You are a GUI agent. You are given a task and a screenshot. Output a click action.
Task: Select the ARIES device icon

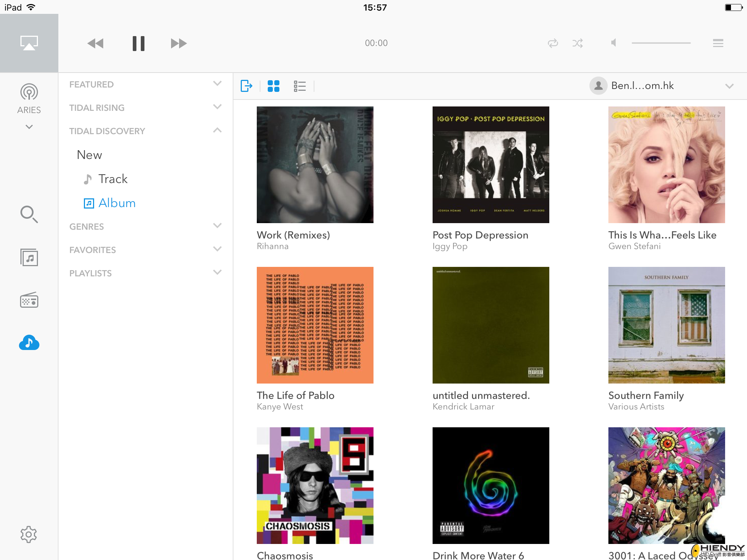point(29,92)
